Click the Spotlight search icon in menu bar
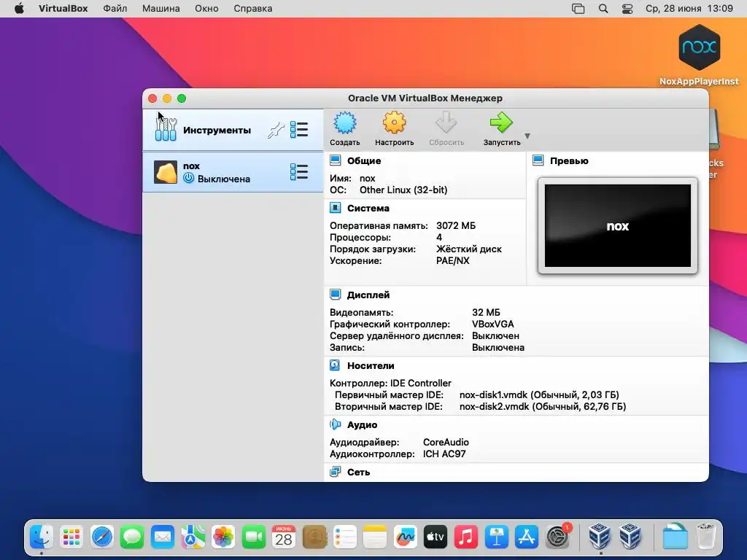The height and width of the screenshot is (560, 747). pos(603,9)
